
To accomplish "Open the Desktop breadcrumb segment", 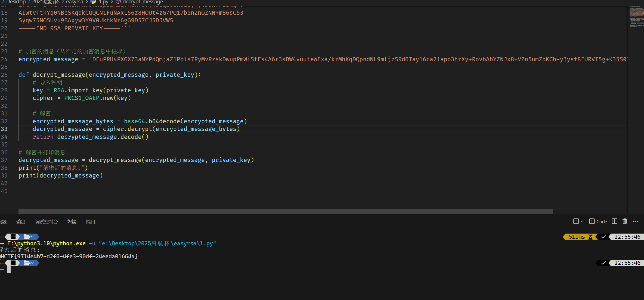I will click(16, 2).
